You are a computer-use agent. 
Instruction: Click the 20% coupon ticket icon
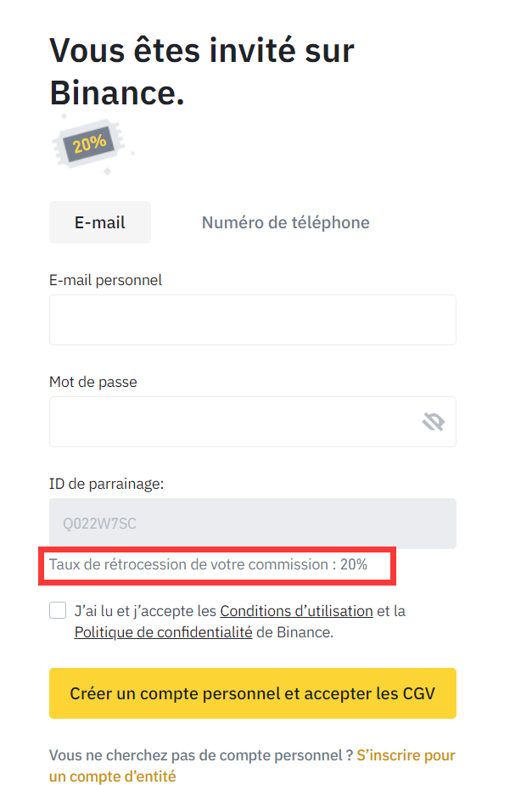90,144
